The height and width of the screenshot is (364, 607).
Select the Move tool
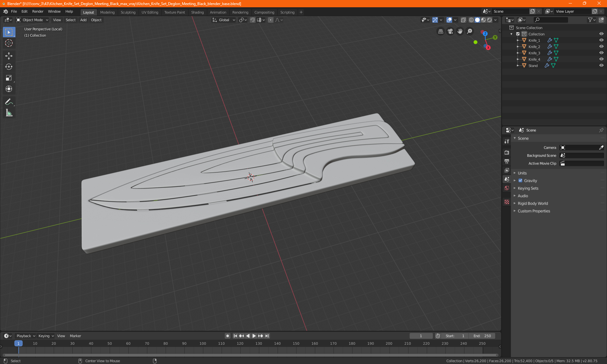coord(9,56)
